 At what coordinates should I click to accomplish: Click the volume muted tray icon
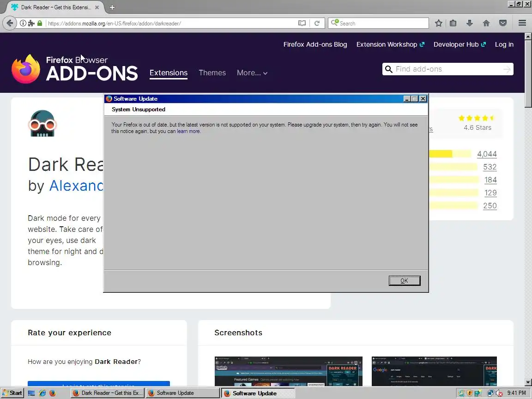[x=499, y=393]
